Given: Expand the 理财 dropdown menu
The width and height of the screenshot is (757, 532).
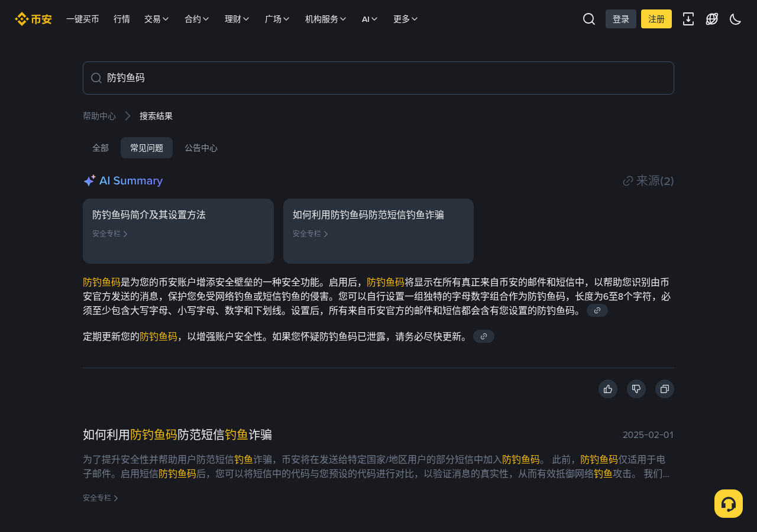Looking at the screenshot, I should tap(237, 19).
